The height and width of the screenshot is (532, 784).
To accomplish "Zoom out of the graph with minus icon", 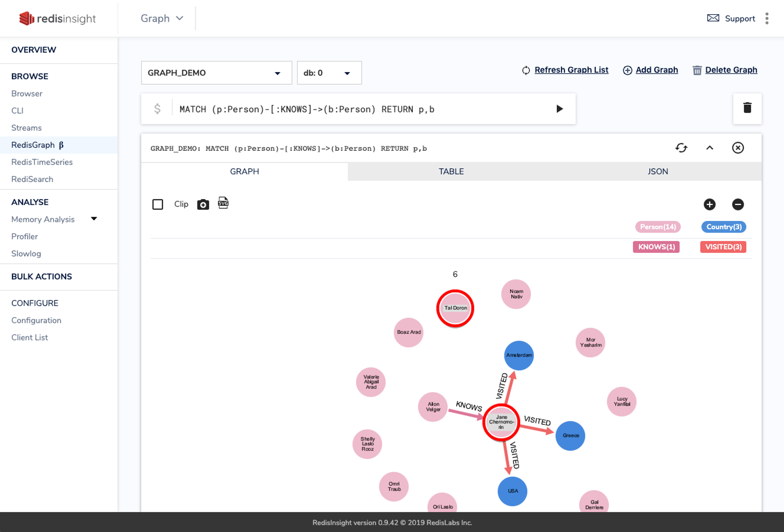I will pos(738,204).
